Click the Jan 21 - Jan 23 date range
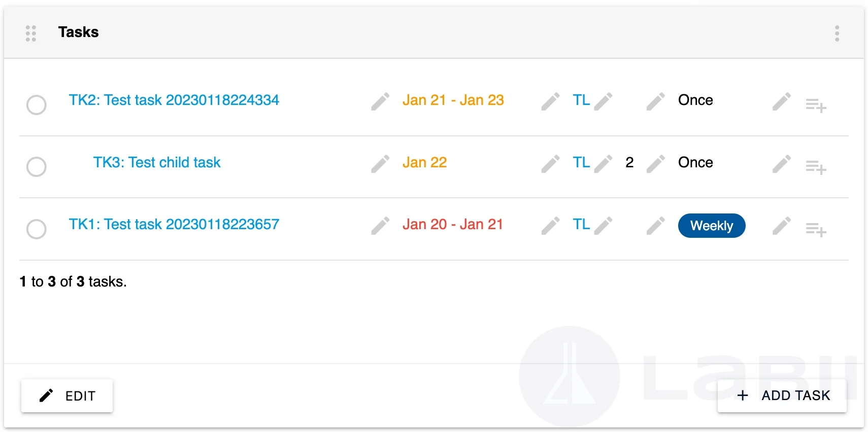This screenshot has width=868, height=432. (453, 100)
